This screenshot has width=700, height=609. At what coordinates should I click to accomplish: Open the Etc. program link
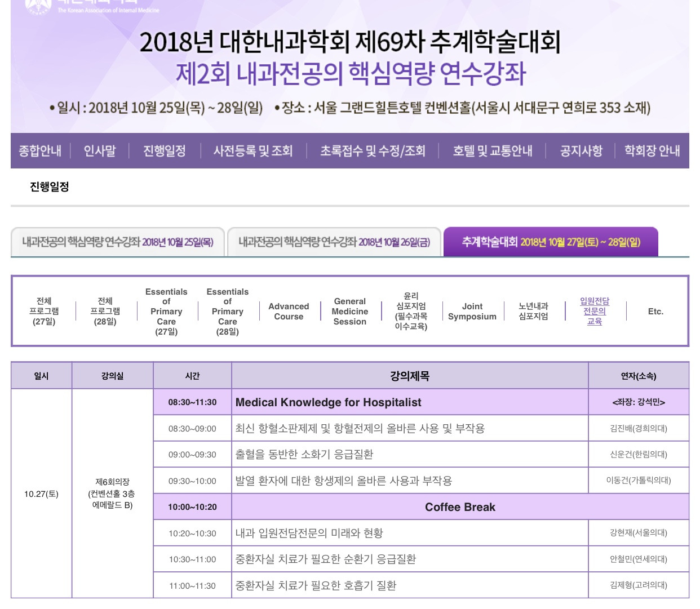[x=655, y=312]
